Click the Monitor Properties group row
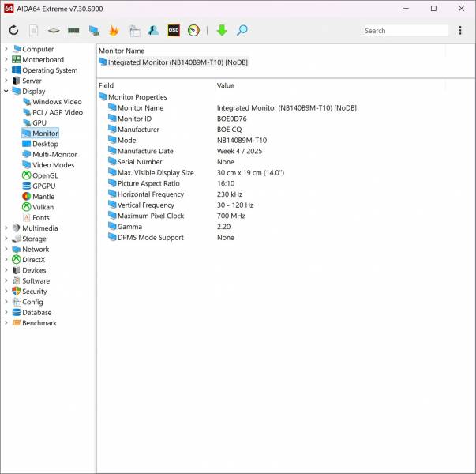The width and height of the screenshot is (476, 474). point(133,97)
